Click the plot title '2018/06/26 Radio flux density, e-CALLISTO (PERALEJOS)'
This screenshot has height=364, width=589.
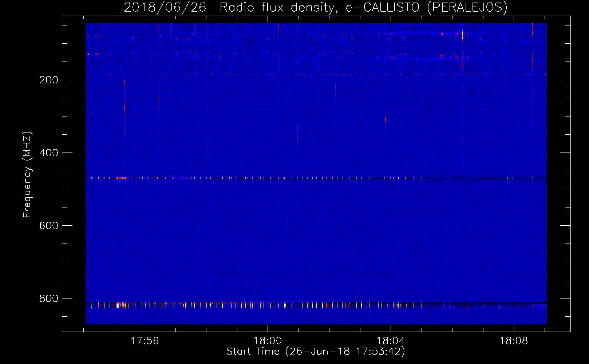[x=316, y=8]
